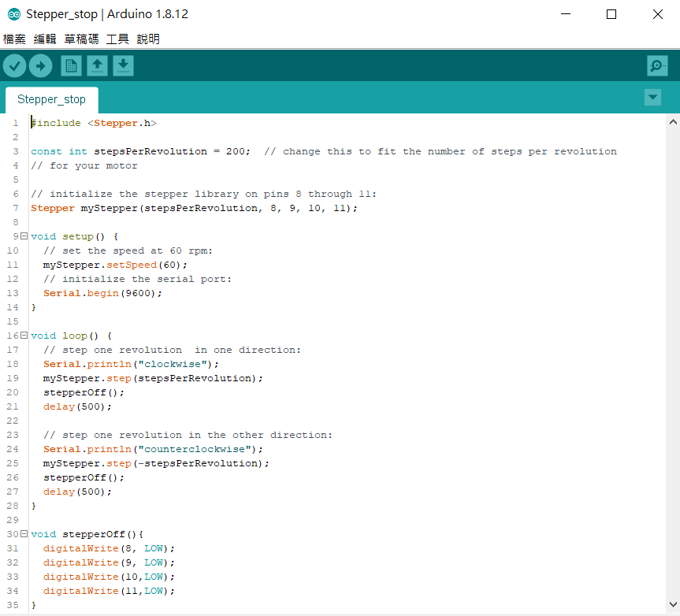Click the Arduino logo in the title bar
The width and height of the screenshot is (680, 616).
13,14
